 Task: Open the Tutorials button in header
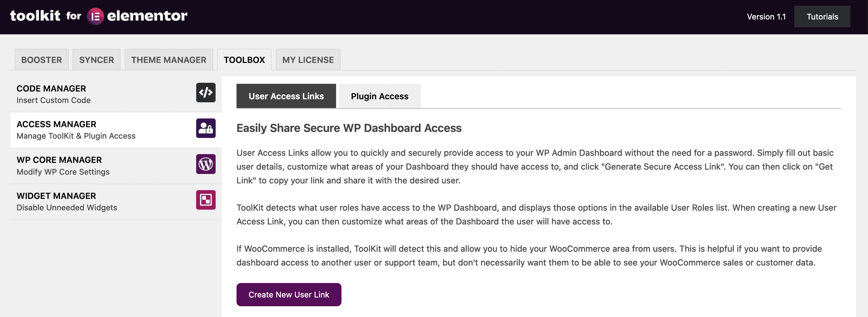(x=822, y=16)
